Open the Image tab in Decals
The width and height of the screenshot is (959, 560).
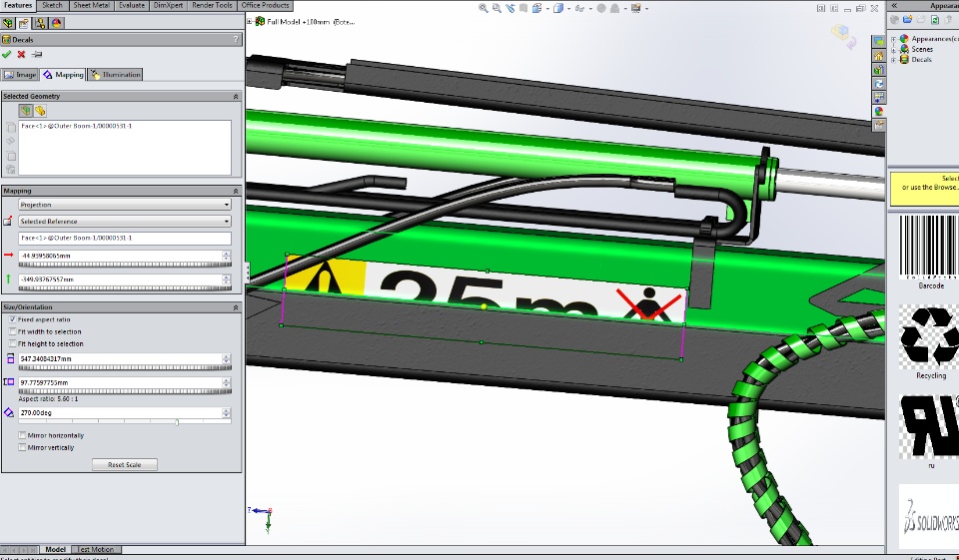tap(20, 75)
